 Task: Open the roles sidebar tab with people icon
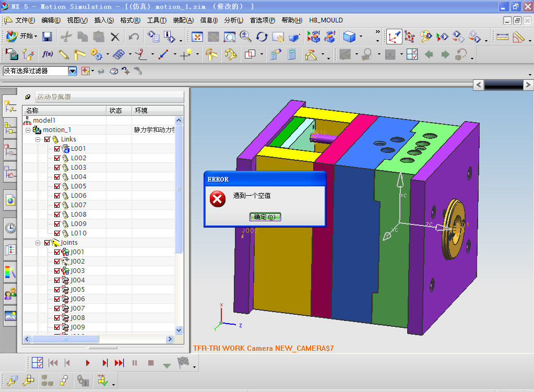pyautogui.click(x=10, y=293)
